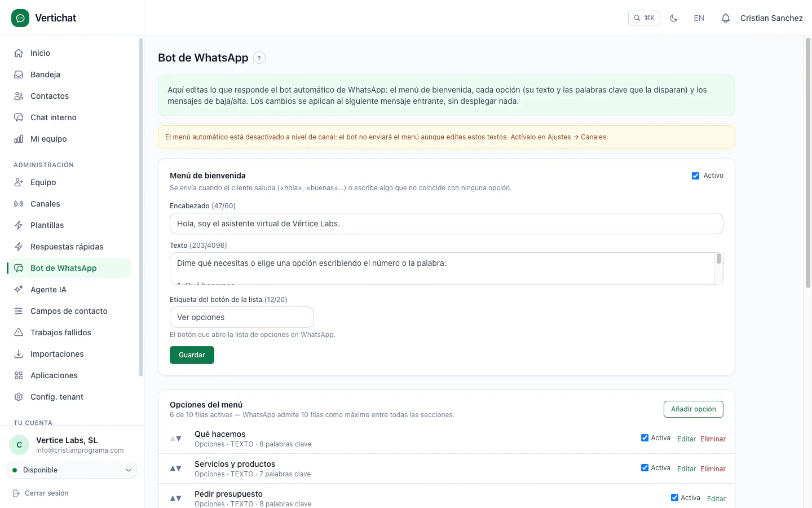Click the Contactos people icon
The height and width of the screenshot is (508, 812).
point(19,96)
